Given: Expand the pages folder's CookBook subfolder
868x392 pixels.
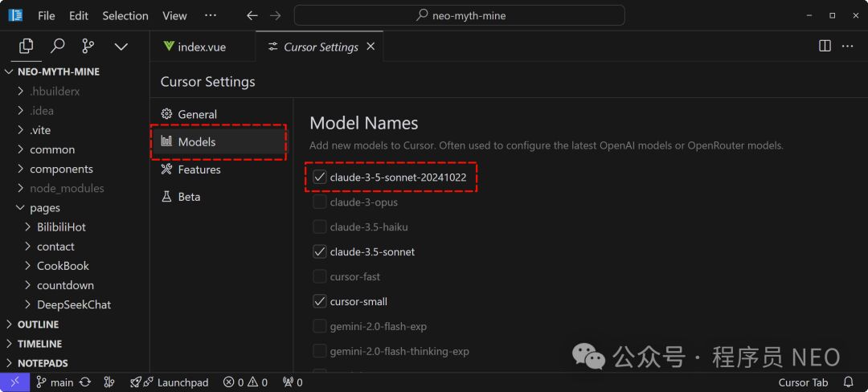Looking at the screenshot, I should point(63,266).
